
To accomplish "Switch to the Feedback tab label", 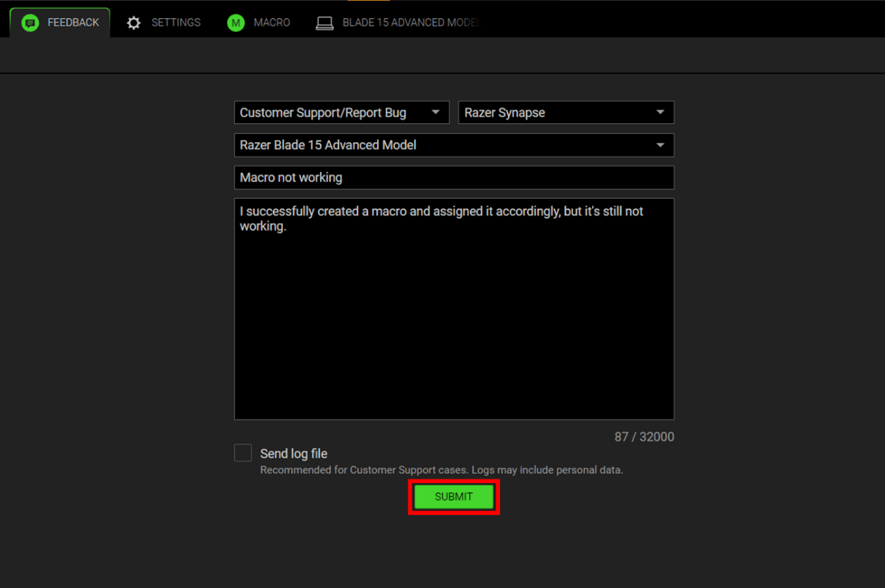I will coord(73,23).
